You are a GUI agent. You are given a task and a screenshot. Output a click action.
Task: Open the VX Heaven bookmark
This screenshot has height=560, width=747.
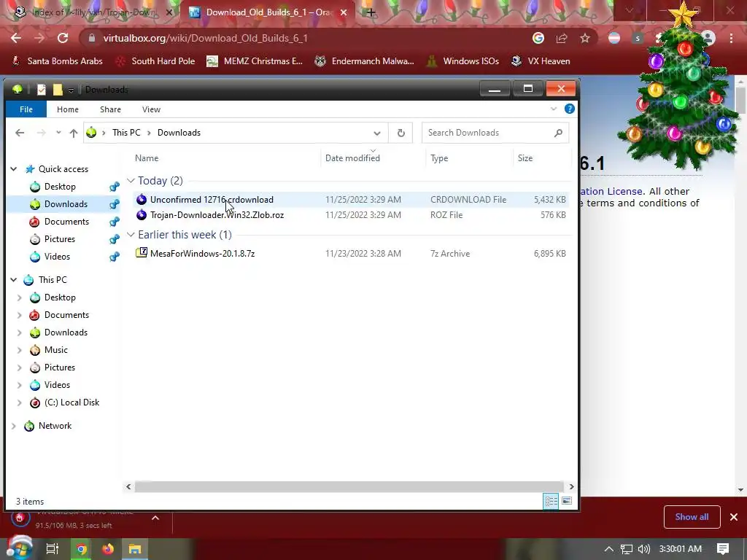(x=541, y=61)
